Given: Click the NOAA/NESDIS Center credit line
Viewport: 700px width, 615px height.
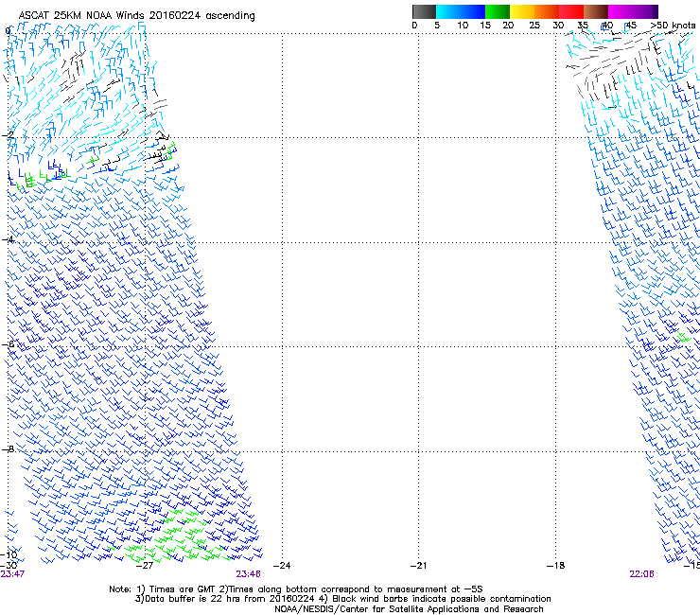Looking at the screenshot, I should [x=409, y=609].
